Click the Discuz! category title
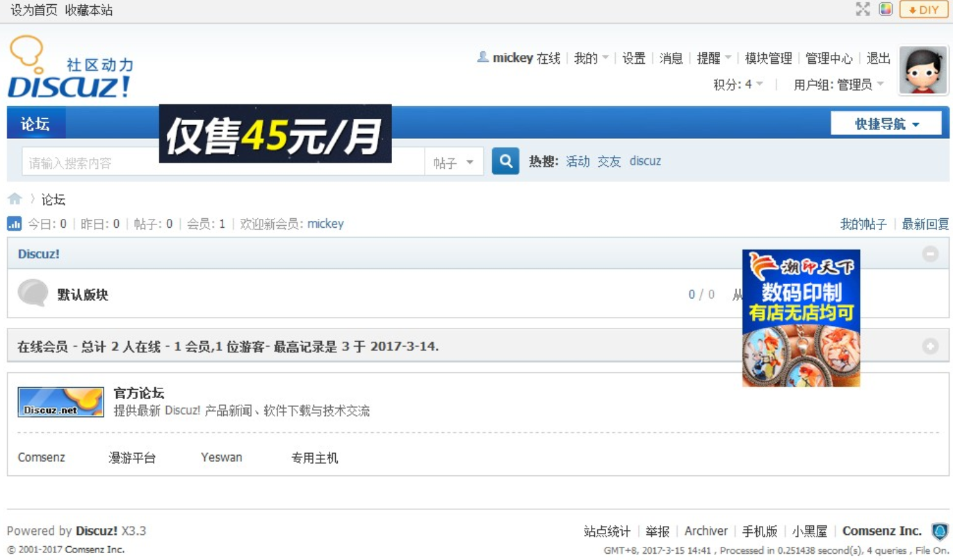This screenshot has height=560, width=953. click(39, 254)
